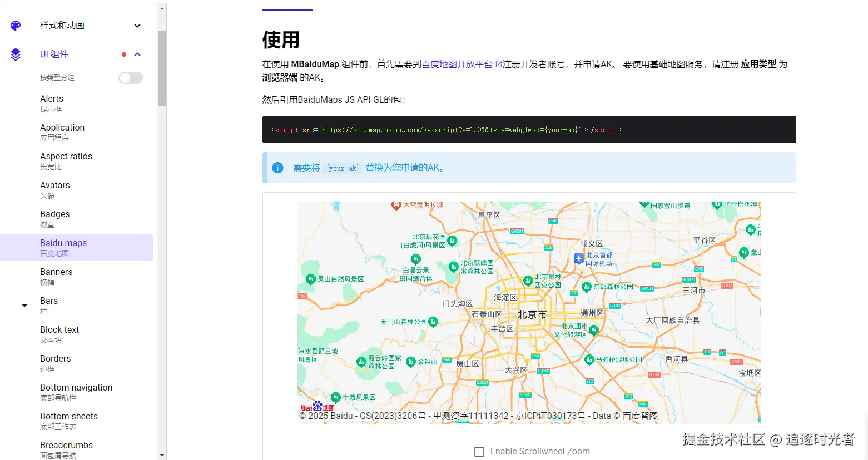Open the Application 应用程序 menu item
868x460 pixels.
coord(76,132)
